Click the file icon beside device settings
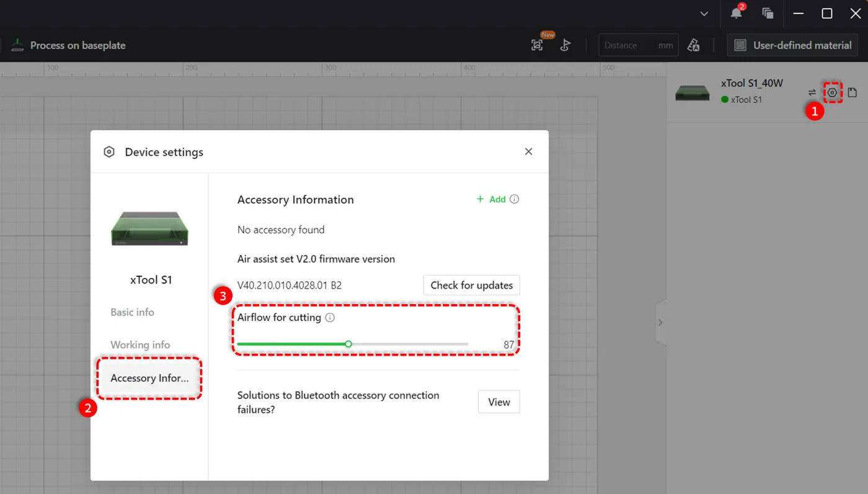Screen dimensions: 868x494 (x=852, y=93)
